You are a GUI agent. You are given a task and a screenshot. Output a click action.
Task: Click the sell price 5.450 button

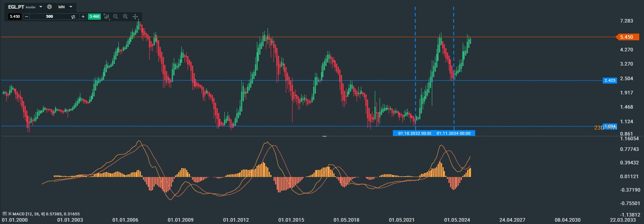(x=15, y=17)
